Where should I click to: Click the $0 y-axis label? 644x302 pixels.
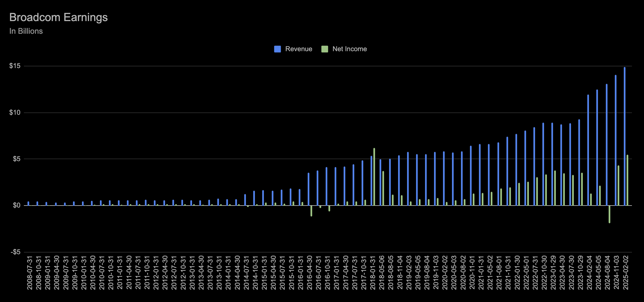coord(16,206)
